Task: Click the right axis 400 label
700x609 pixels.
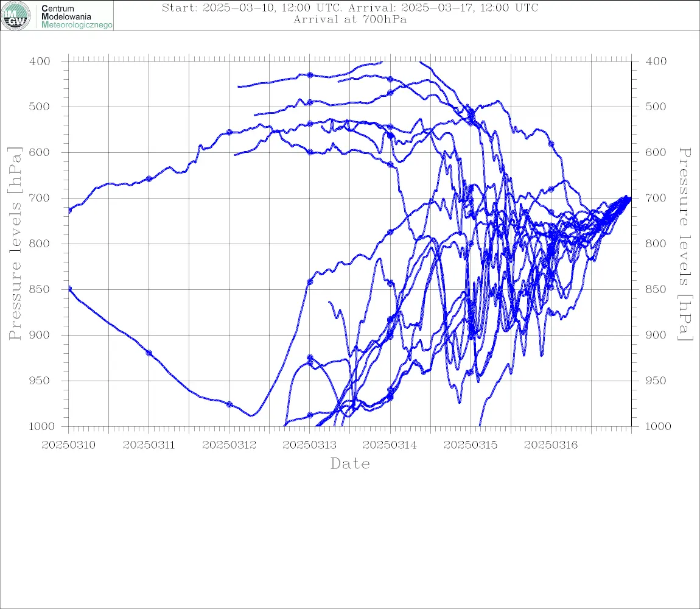Action: click(656, 62)
